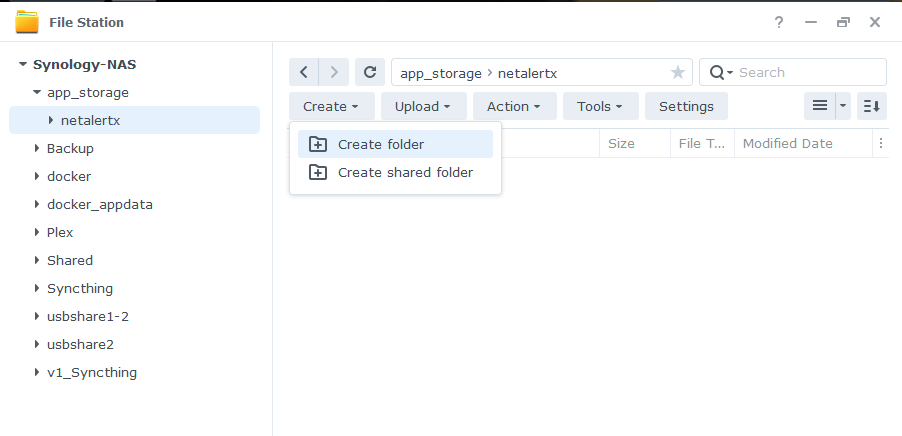902x436 pixels.
Task: Open the column options kebab menu
Action: pyautogui.click(x=880, y=143)
